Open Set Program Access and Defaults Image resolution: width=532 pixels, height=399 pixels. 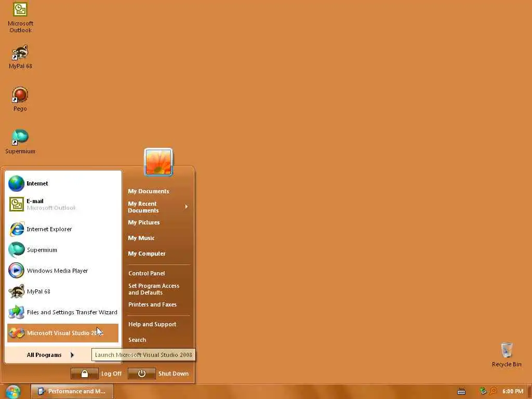154,289
